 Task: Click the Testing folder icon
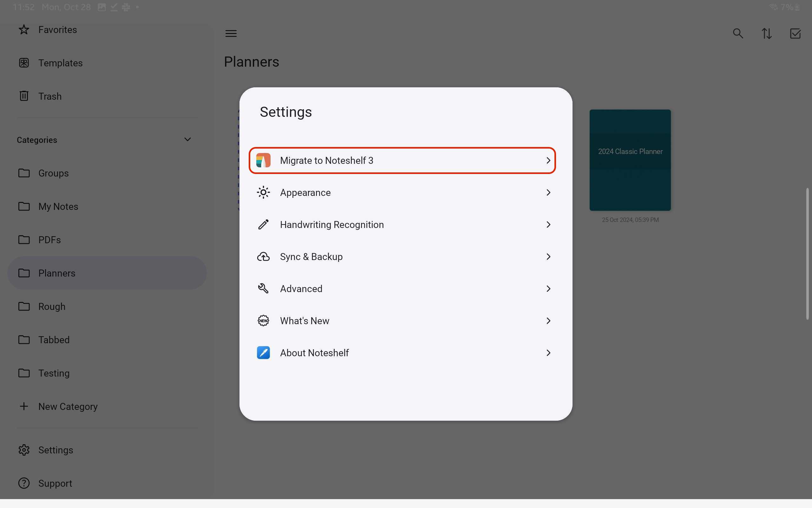click(x=24, y=373)
